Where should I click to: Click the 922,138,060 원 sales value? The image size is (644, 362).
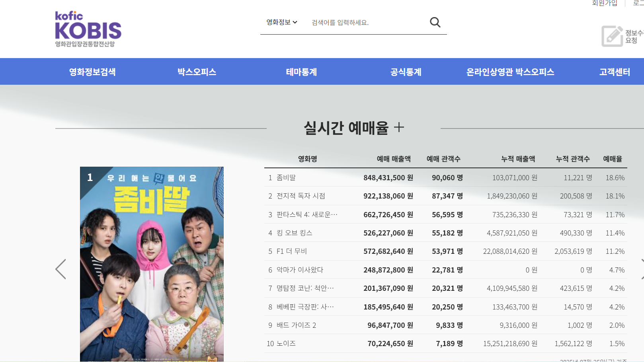pos(388,196)
